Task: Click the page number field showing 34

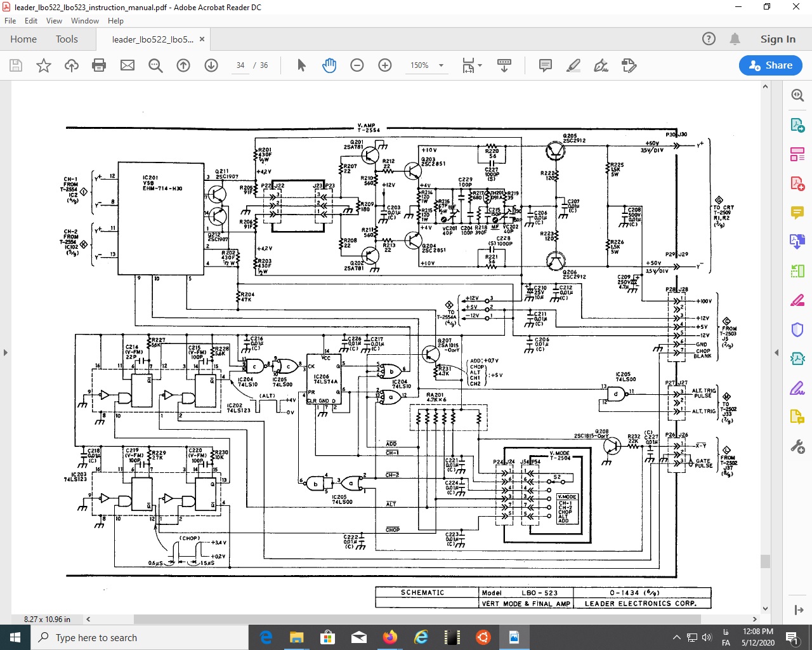Action: (x=240, y=65)
